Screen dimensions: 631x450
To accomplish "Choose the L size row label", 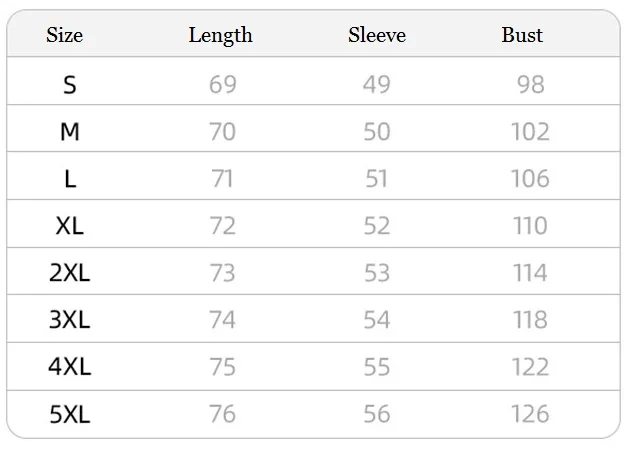I will click(70, 179).
